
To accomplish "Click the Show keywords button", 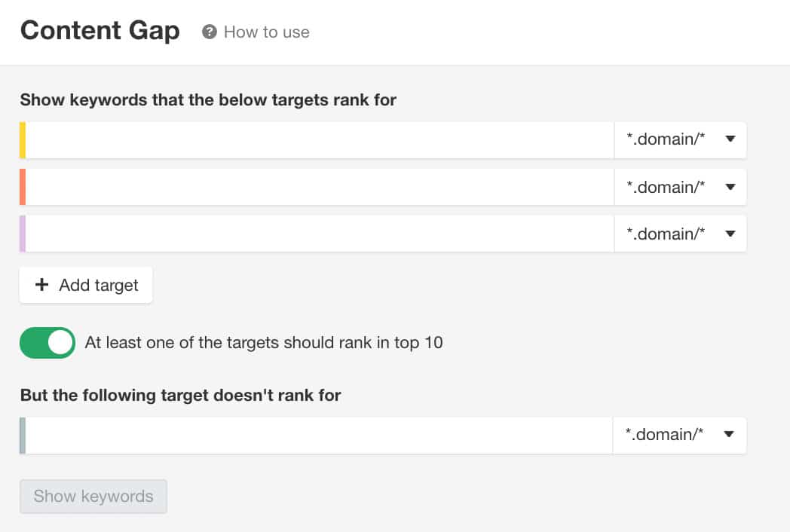I will tap(93, 497).
